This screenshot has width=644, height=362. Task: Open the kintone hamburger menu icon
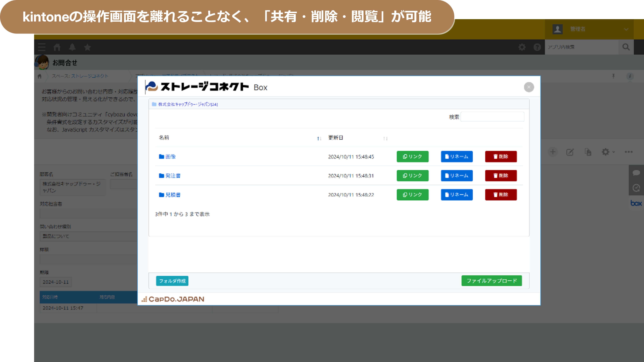tap(42, 47)
